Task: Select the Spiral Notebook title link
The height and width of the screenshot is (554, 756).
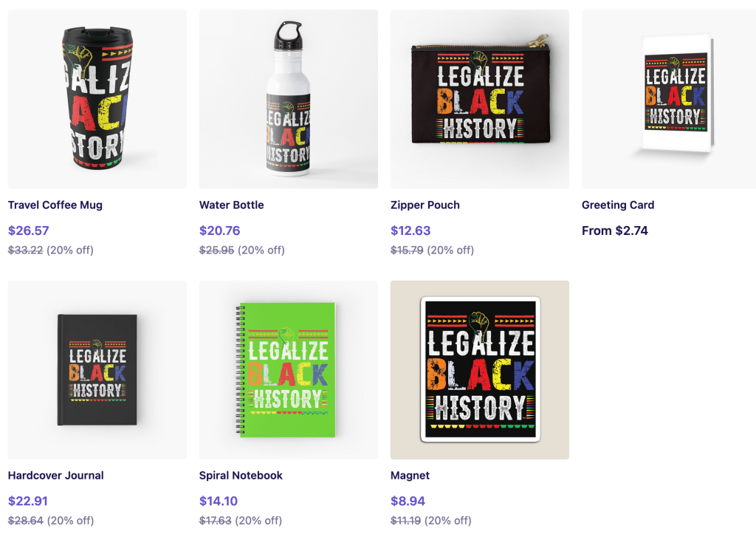Action: pos(241,476)
